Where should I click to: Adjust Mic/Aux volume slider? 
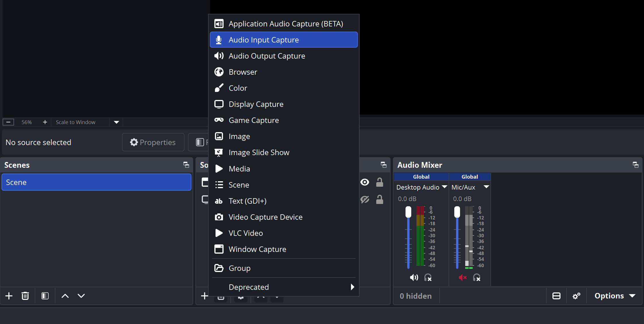(457, 212)
